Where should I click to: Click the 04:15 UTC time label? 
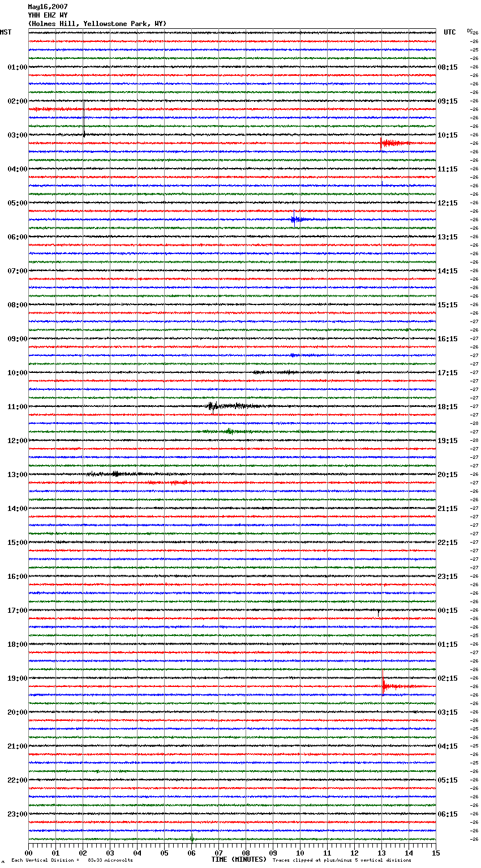pos(448,746)
